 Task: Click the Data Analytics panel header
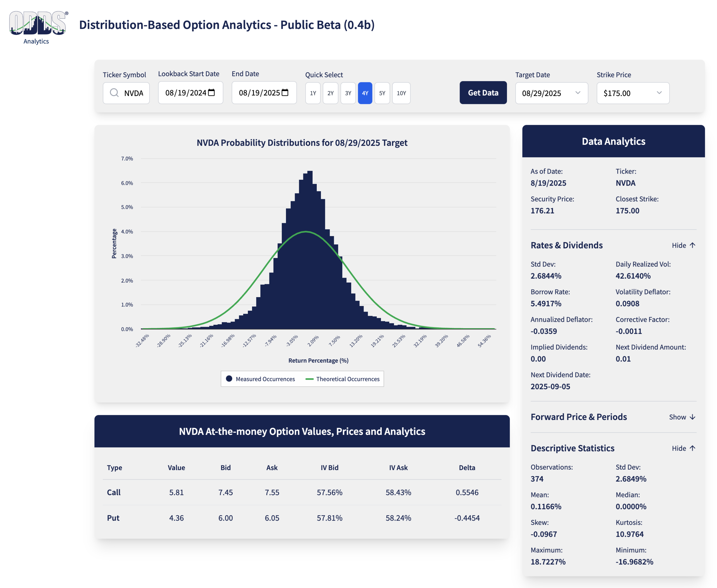(613, 141)
